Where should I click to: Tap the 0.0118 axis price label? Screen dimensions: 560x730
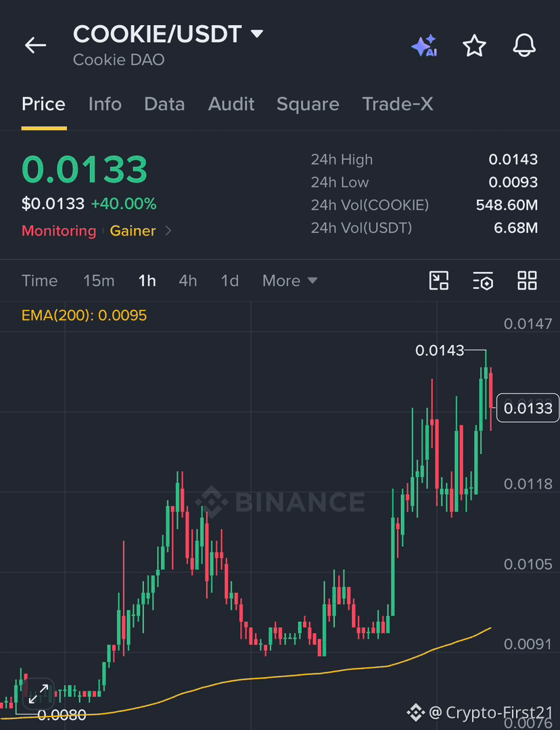pos(528,484)
